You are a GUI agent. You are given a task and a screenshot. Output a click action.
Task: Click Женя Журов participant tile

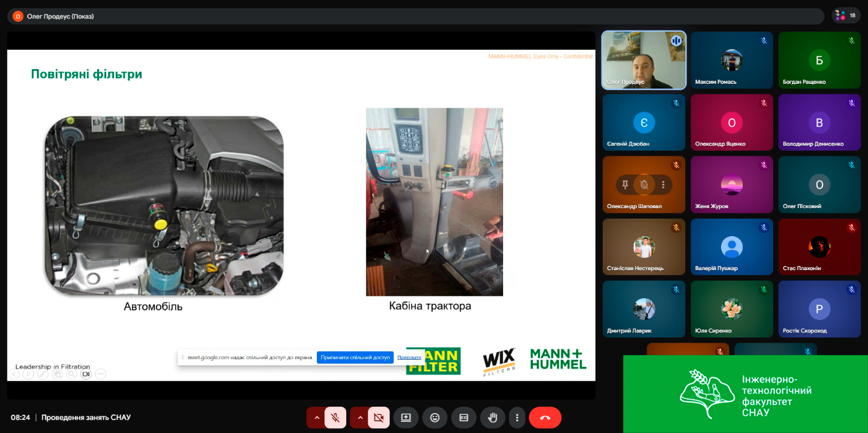(x=732, y=185)
